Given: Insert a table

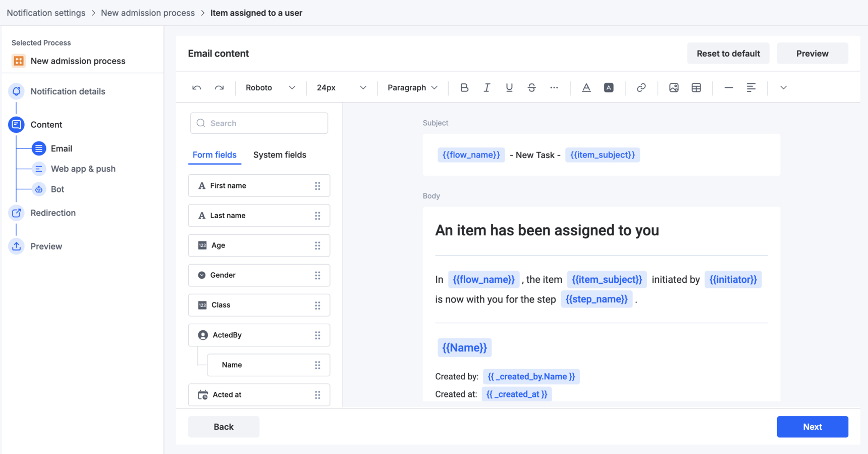Looking at the screenshot, I should (696, 88).
